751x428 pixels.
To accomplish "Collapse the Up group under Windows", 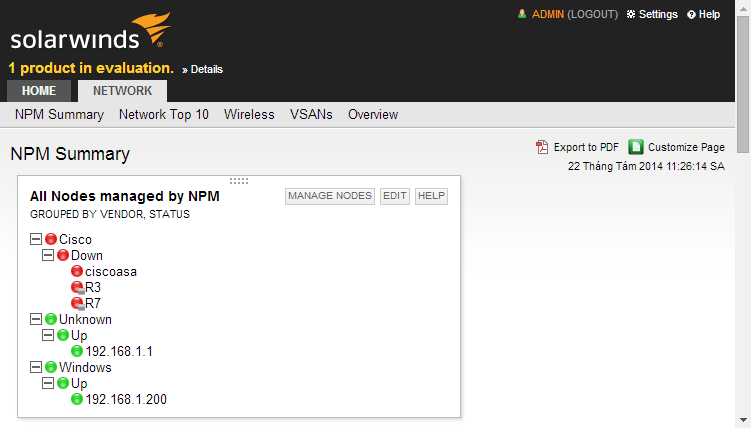I will pos(48,383).
